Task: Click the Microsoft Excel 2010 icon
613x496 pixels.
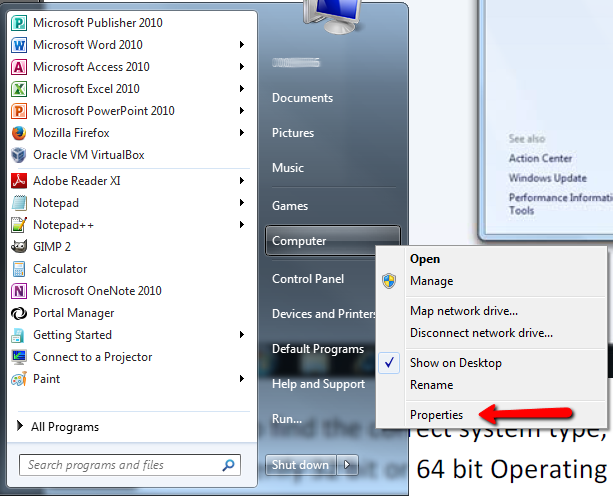Action: point(19,89)
